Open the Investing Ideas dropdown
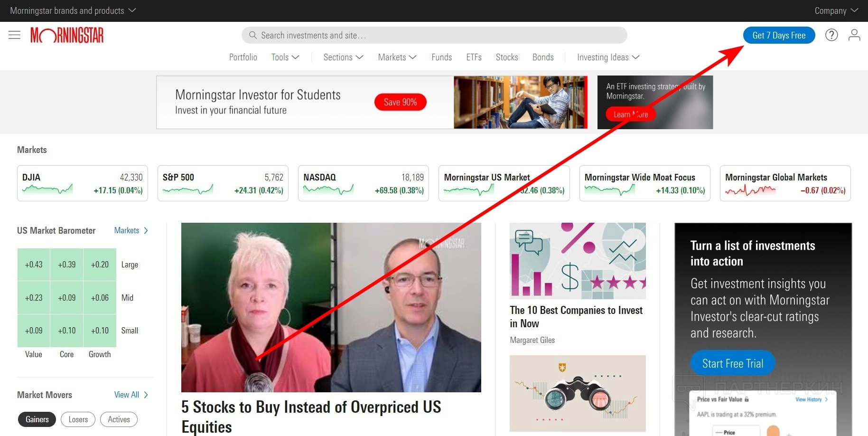Viewport: 868px width, 436px height. pyautogui.click(x=608, y=57)
